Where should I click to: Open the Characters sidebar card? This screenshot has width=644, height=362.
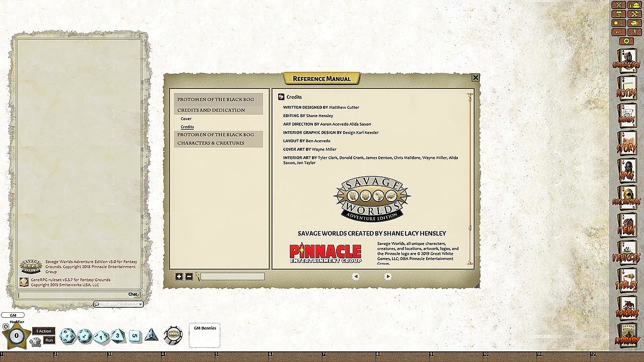(x=627, y=61)
